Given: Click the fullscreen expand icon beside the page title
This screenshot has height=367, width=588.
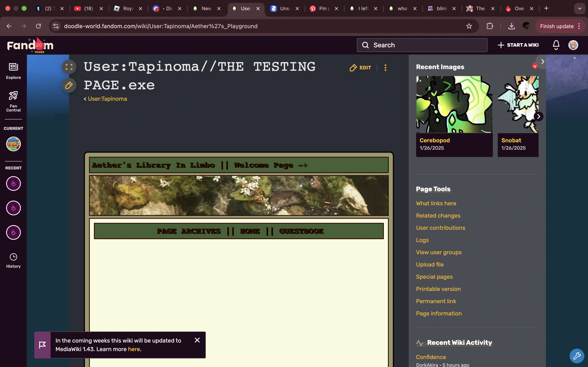Looking at the screenshot, I should point(69,67).
